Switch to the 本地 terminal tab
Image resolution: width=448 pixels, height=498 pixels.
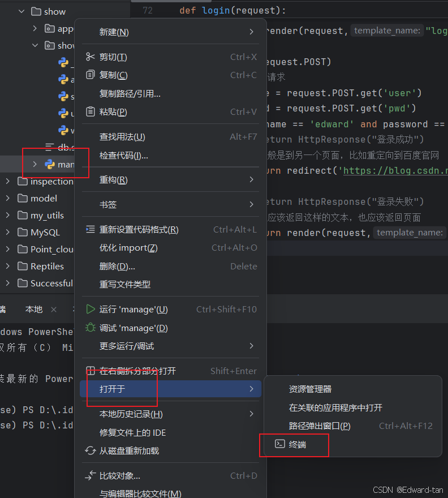(33, 310)
